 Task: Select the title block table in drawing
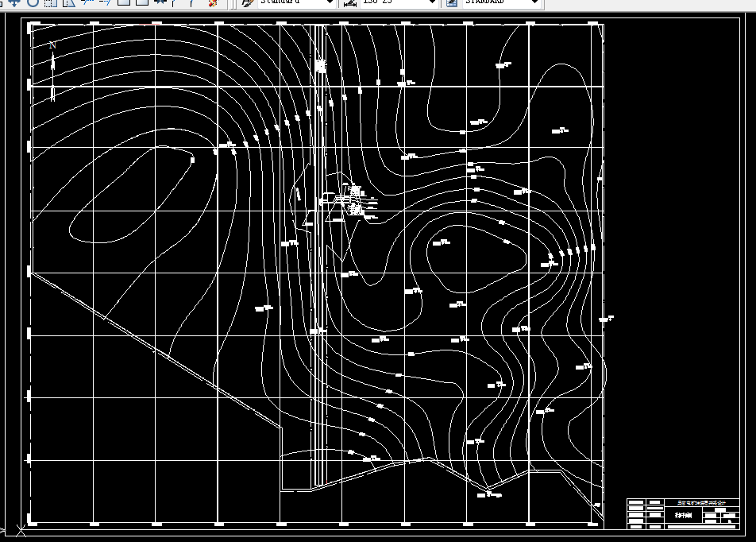[683, 513]
